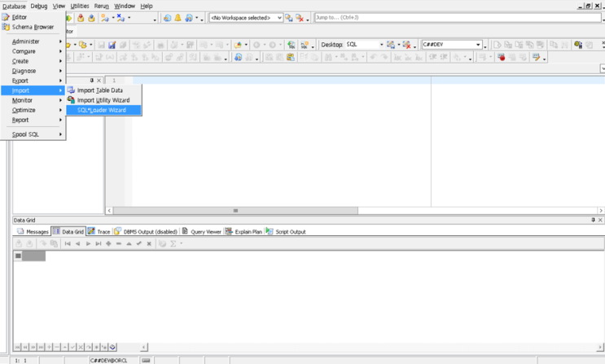Switch to the Explain Plan tab

243,231
